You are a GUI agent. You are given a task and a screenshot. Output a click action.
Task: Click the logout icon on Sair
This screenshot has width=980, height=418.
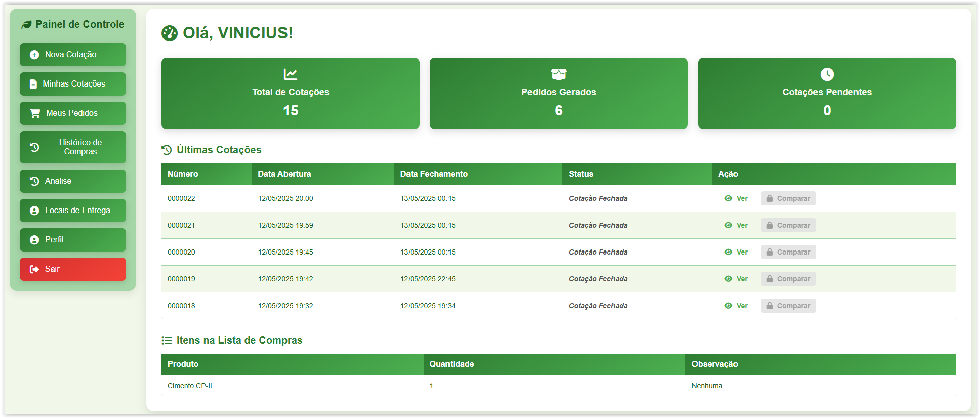[x=34, y=269]
